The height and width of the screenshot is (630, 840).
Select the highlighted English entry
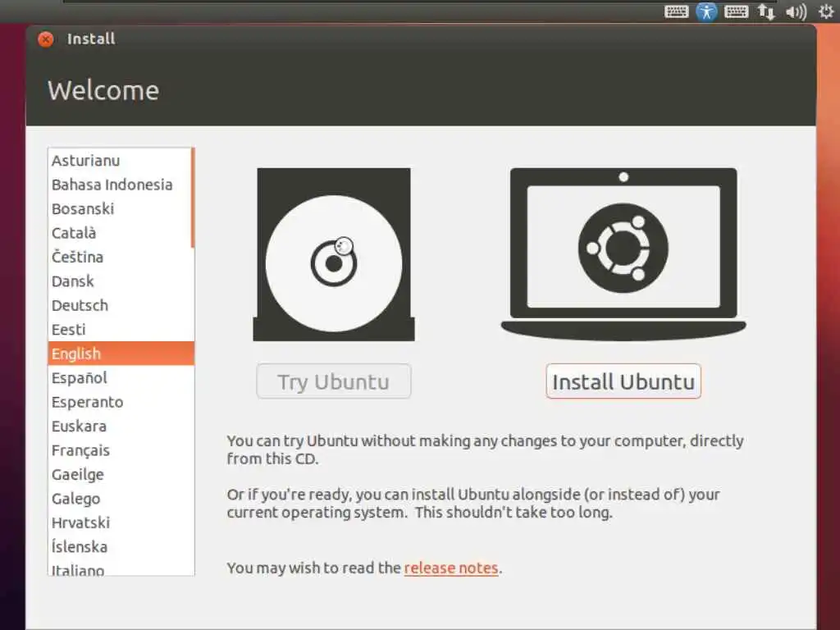pos(121,354)
